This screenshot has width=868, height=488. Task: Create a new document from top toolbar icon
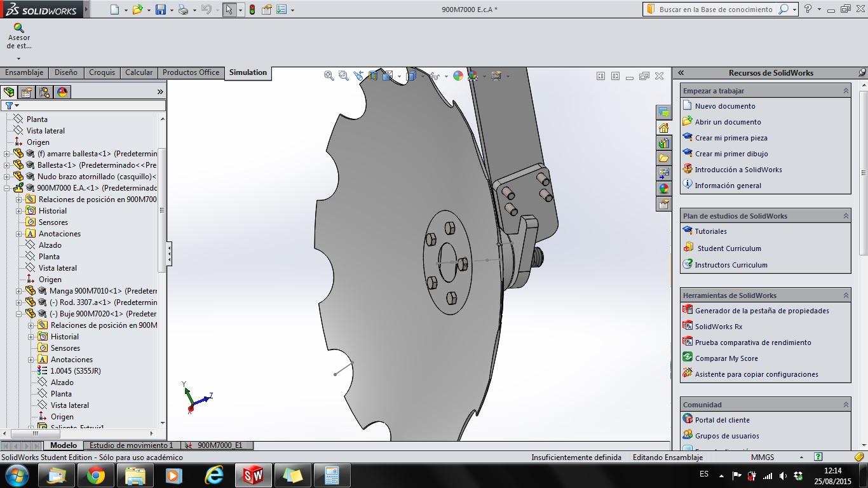pyautogui.click(x=114, y=10)
